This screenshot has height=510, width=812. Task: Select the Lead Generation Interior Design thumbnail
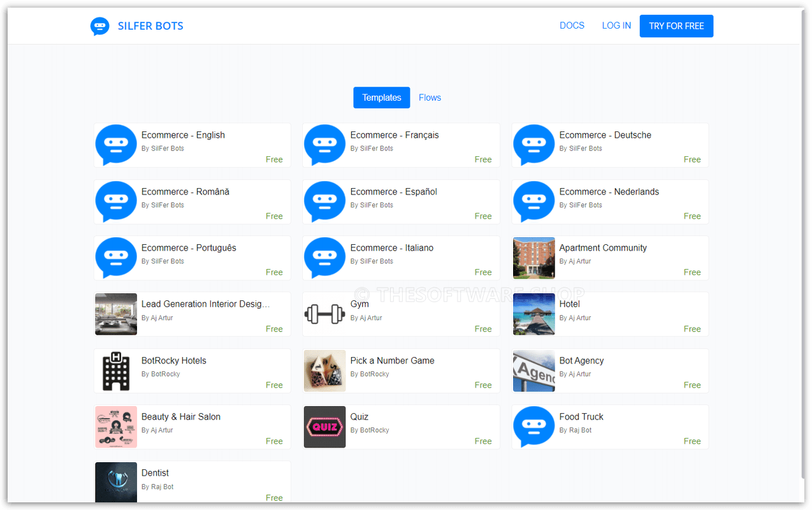coord(116,314)
